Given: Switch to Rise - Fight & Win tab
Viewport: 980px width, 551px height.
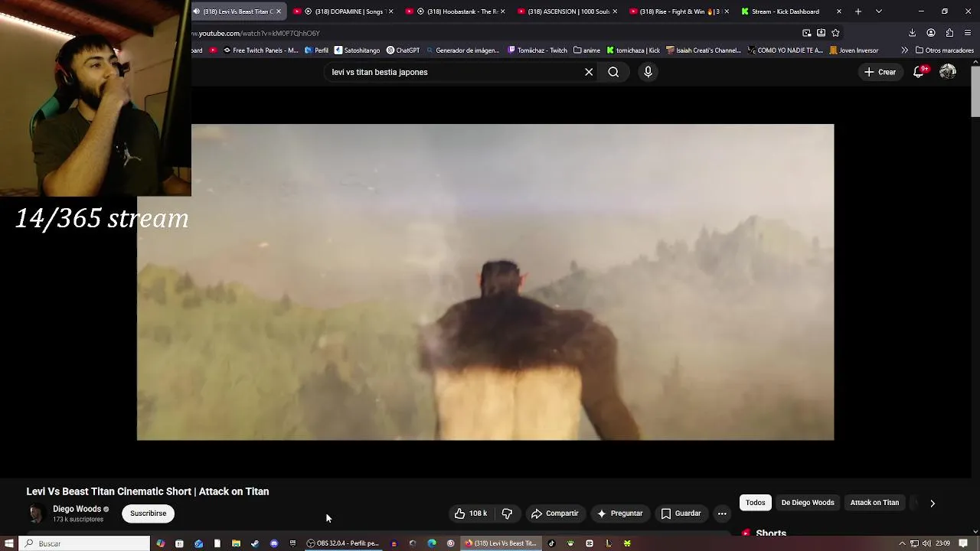Looking at the screenshot, I should (x=677, y=11).
